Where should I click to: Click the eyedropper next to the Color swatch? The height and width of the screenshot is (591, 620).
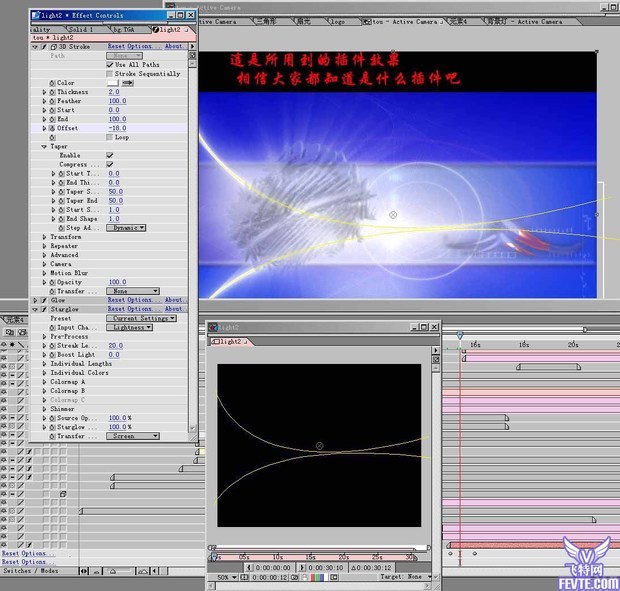click(128, 83)
